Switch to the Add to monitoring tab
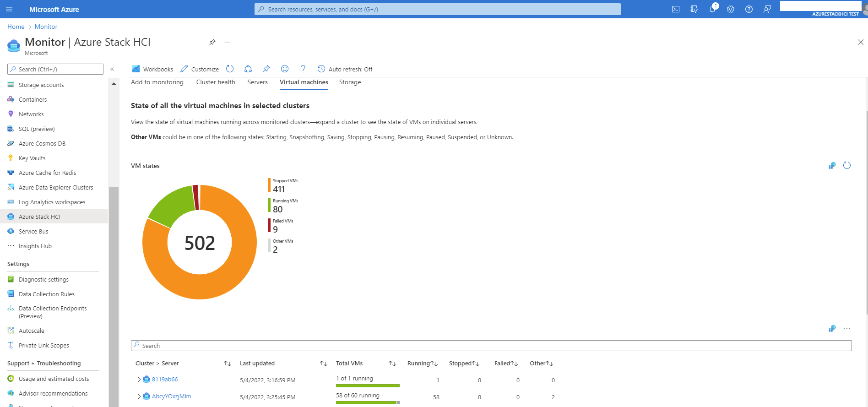Image resolution: width=868 pixels, height=407 pixels. pos(157,82)
